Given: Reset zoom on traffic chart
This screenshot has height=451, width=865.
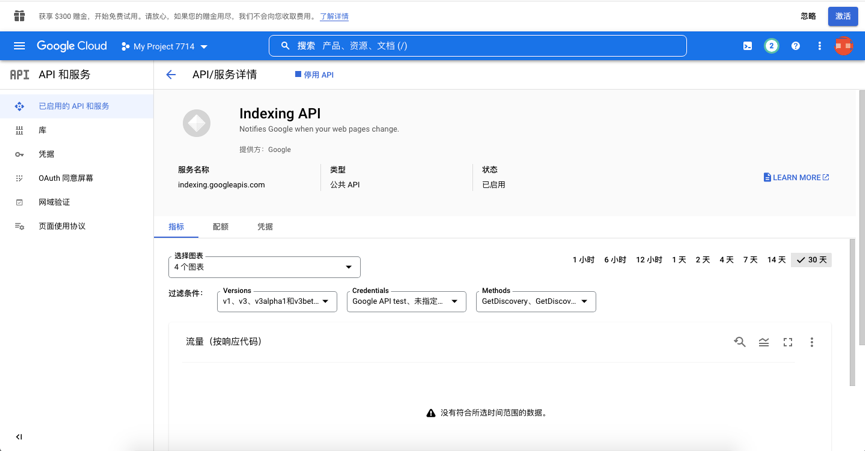Looking at the screenshot, I should 740,342.
